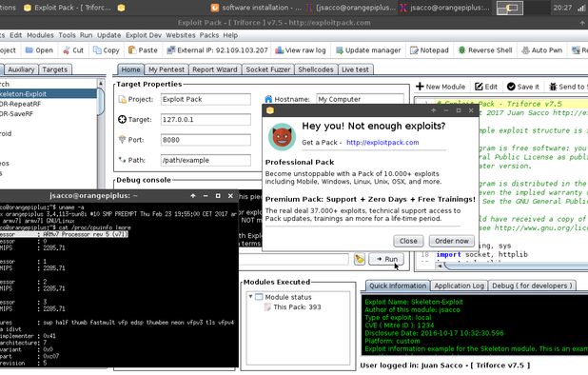Click the Project field document icon
Image resolution: width=588 pixels, height=375 pixels.
[x=122, y=99]
